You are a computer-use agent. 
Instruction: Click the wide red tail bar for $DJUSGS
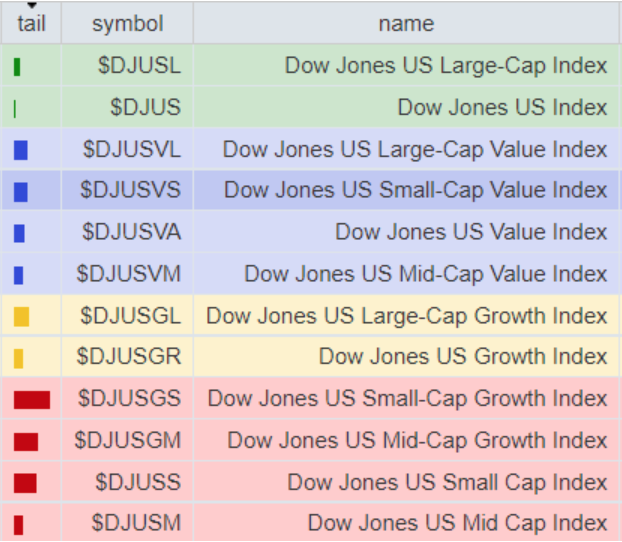click(32, 400)
